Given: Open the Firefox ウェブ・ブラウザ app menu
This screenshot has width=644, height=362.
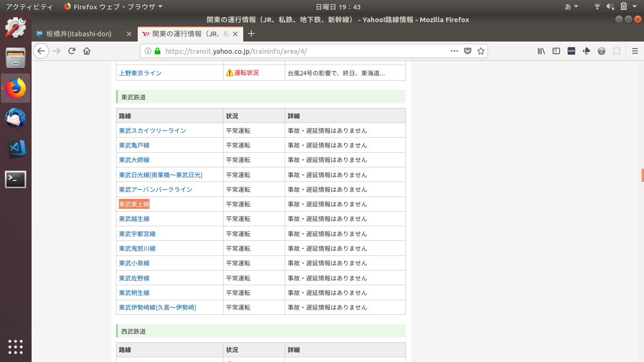Looking at the screenshot, I should click(x=113, y=7).
